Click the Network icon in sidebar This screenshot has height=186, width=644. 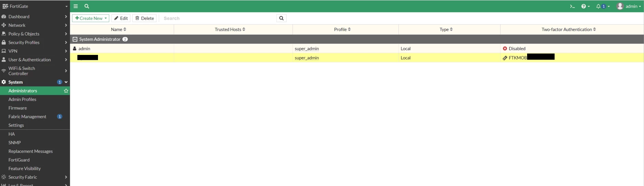[x=4, y=25]
